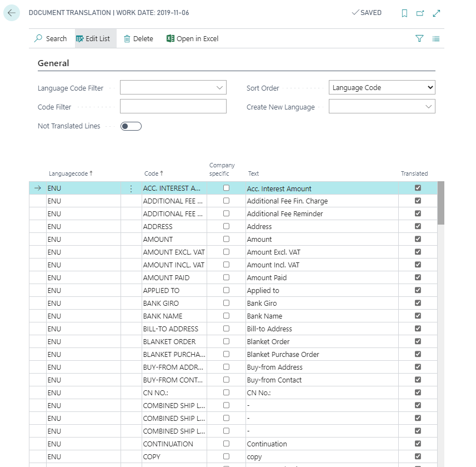Image resolution: width=476 pixels, height=467 pixels.
Task: Uncheck Translated for Bank Giro row
Action: click(418, 303)
